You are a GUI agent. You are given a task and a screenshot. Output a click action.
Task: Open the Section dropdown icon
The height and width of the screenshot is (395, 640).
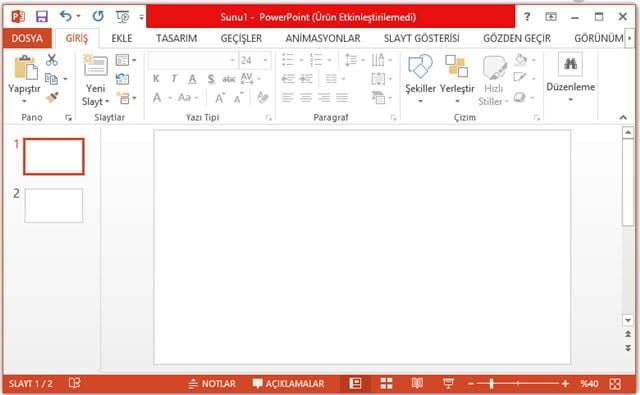126,98
